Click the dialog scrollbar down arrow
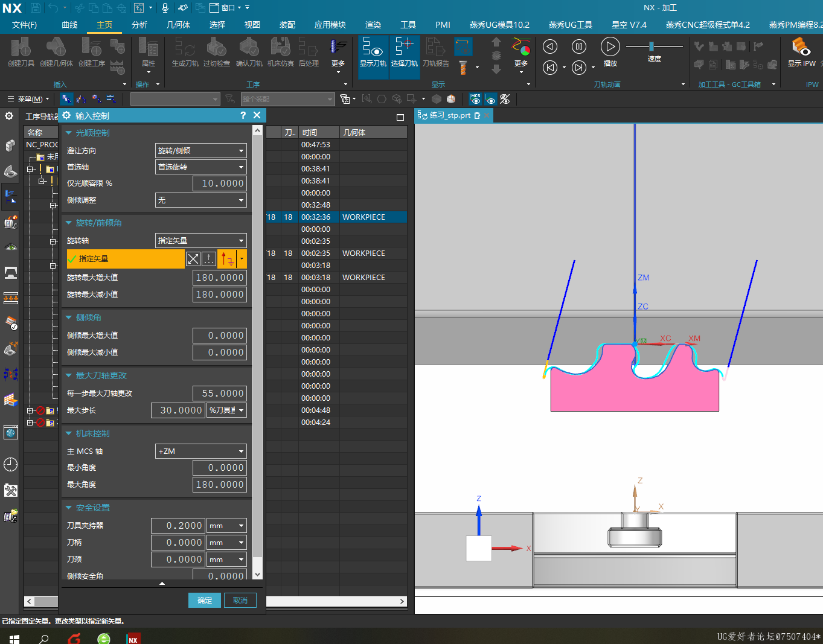This screenshot has width=823, height=644. pyautogui.click(x=258, y=575)
